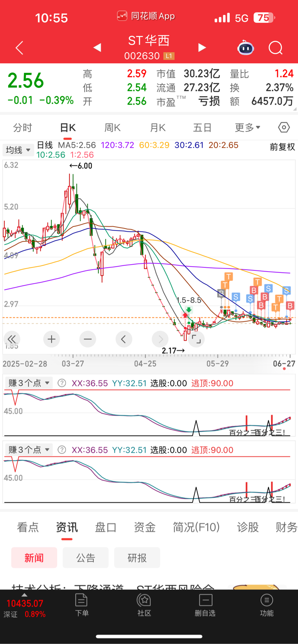Switch to next stock with right triangle
This screenshot has width=298, height=644.
(202, 48)
